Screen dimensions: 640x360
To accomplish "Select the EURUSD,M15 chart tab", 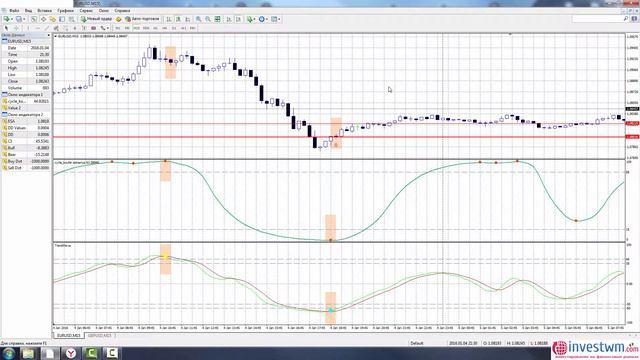I will [x=68, y=336].
